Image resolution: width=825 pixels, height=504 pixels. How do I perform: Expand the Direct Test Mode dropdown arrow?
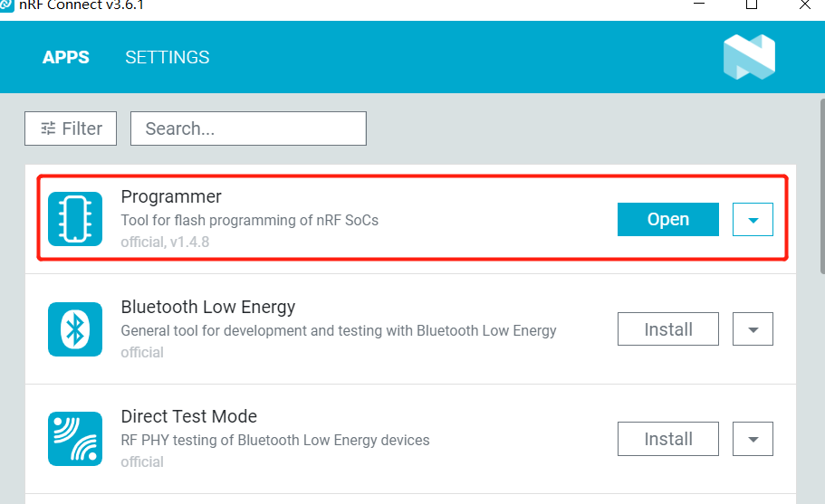pyautogui.click(x=753, y=439)
